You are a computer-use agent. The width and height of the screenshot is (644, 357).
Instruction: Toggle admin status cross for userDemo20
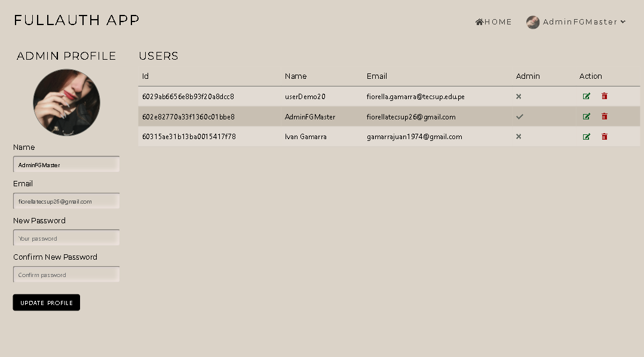pyautogui.click(x=519, y=96)
